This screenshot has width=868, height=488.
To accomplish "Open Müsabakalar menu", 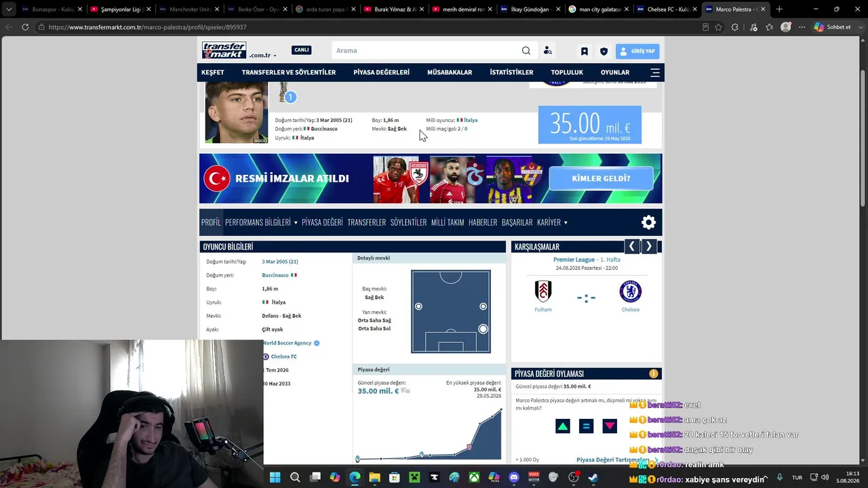I will (x=450, y=73).
